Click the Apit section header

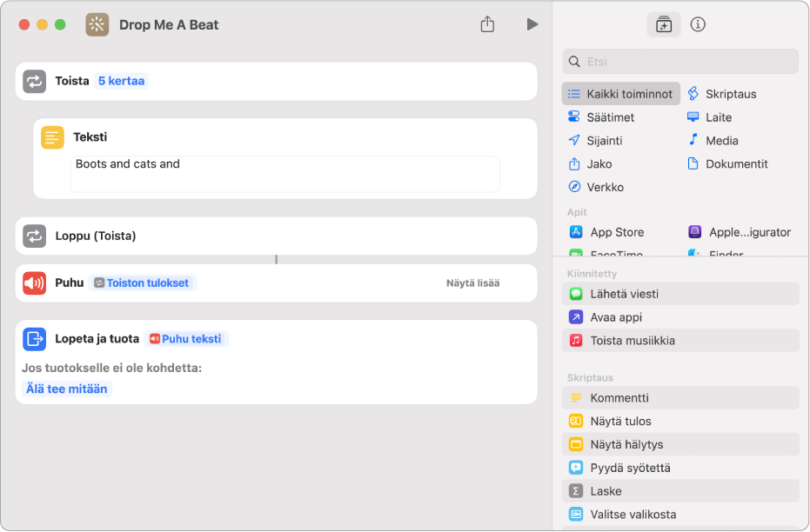point(577,212)
